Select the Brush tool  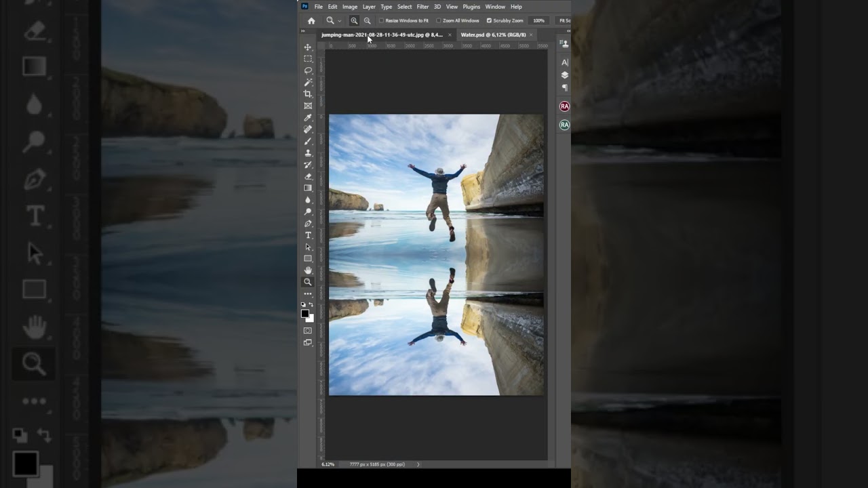point(308,141)
